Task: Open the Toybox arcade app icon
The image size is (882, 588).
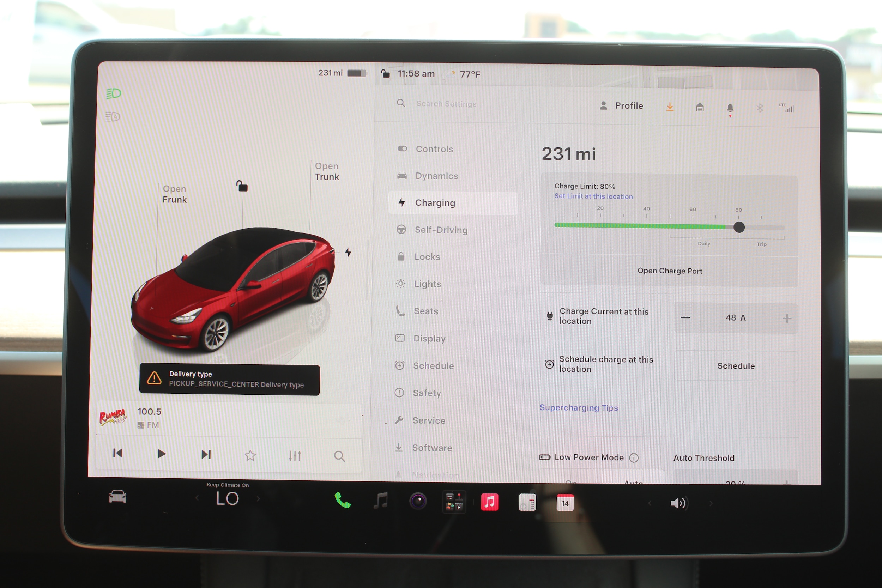Action: click(x=454, y=502)
